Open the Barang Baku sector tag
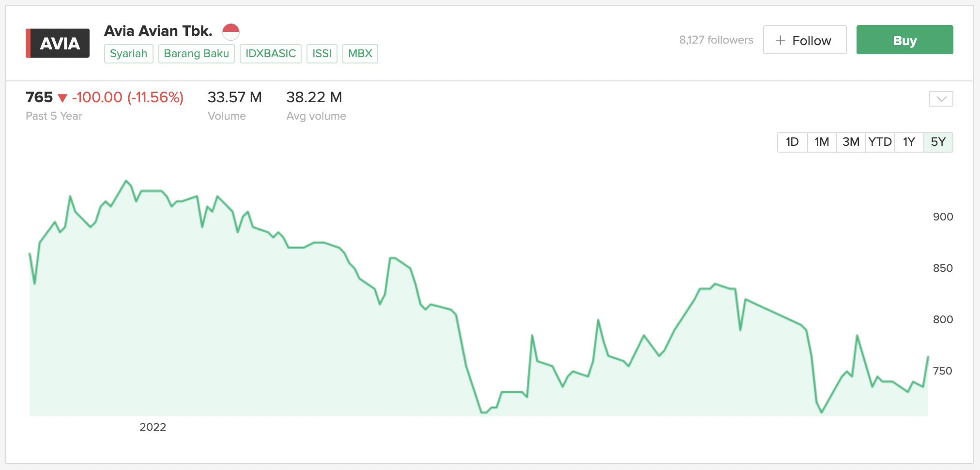 pos(197,54)
